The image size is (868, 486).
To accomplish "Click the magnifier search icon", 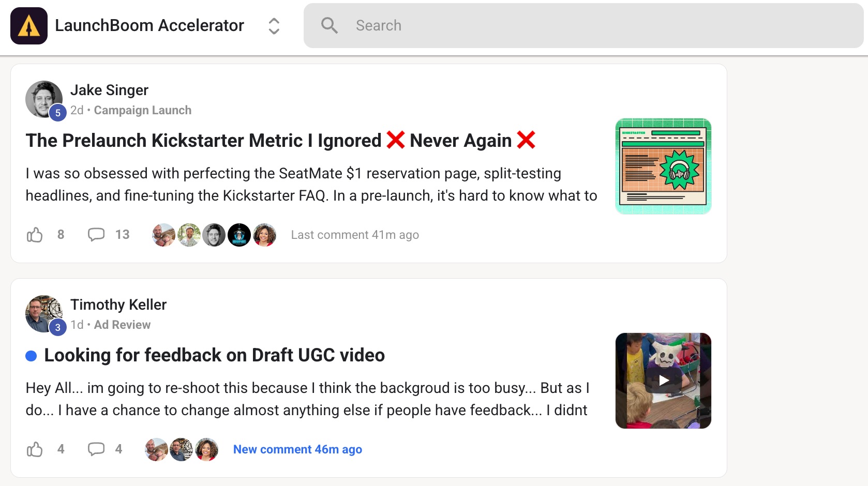I will 330,25.
